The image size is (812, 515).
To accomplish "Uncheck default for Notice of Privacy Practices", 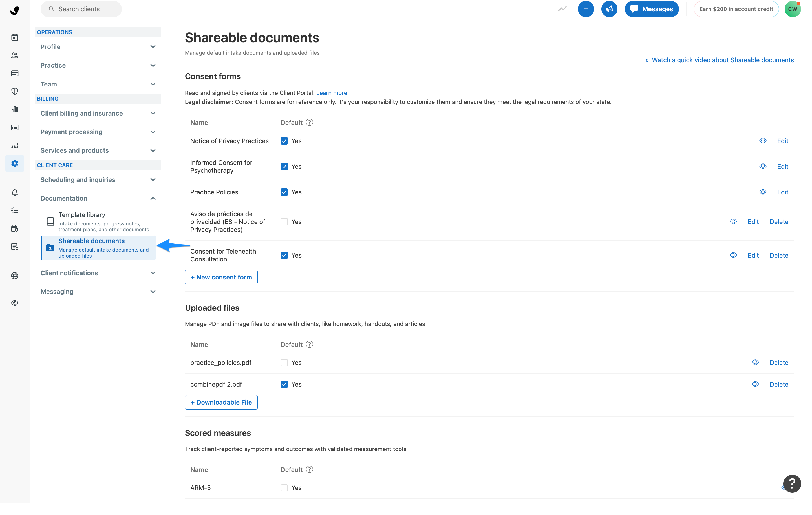I will (284, 141).
